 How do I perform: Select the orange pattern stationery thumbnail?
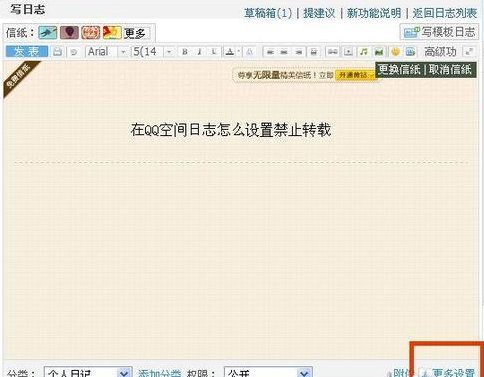click(91, 33)
